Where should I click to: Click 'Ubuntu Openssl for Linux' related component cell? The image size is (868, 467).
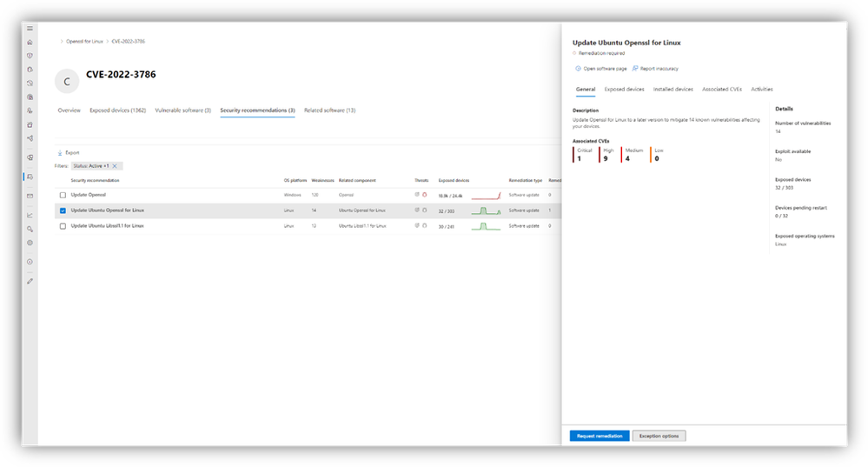click(362, 210)
